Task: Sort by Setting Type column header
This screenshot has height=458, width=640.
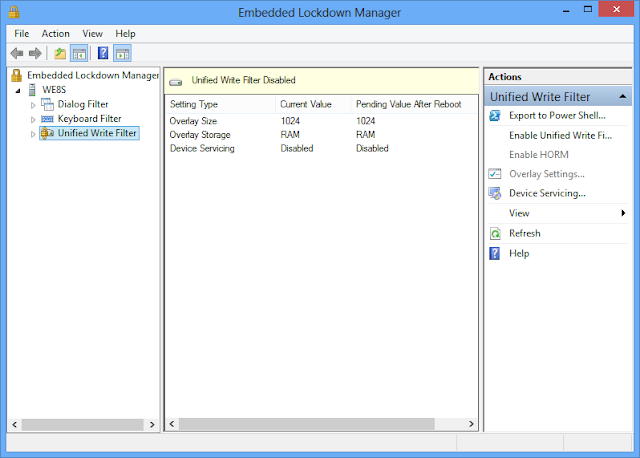Action: (220, 104)
